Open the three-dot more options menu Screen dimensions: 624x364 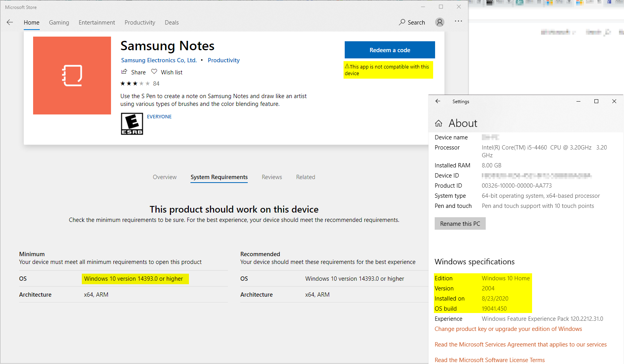pos(458,21)
